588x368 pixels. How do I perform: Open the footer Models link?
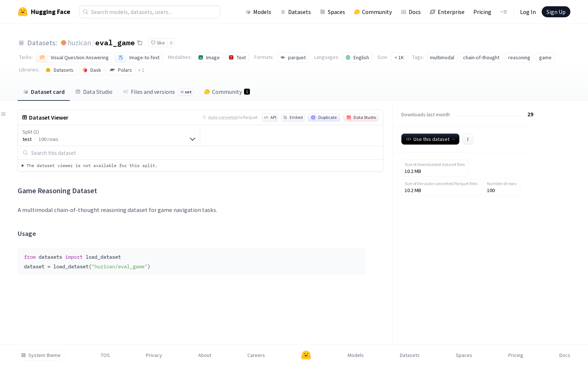(355, 355)
